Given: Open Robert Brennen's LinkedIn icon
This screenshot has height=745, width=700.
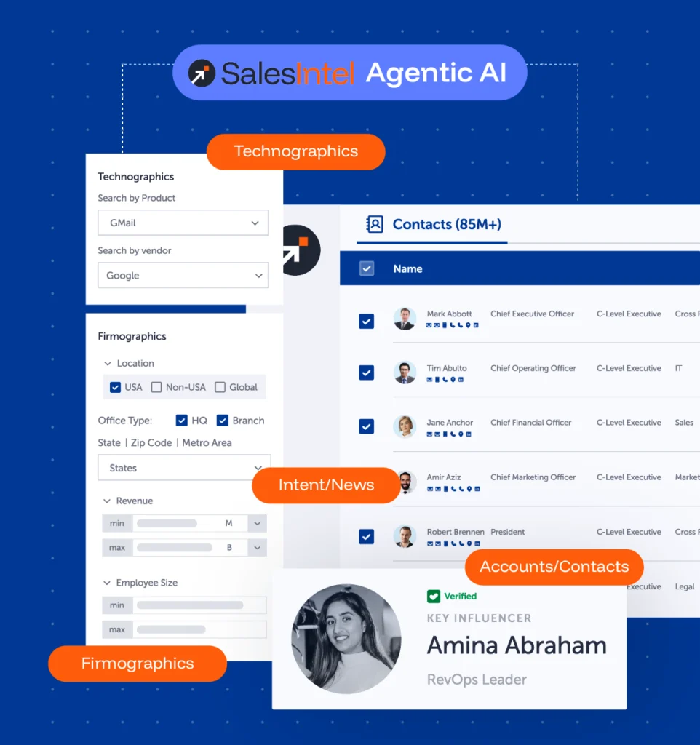Looking at the screenshot, I should 477,543.
